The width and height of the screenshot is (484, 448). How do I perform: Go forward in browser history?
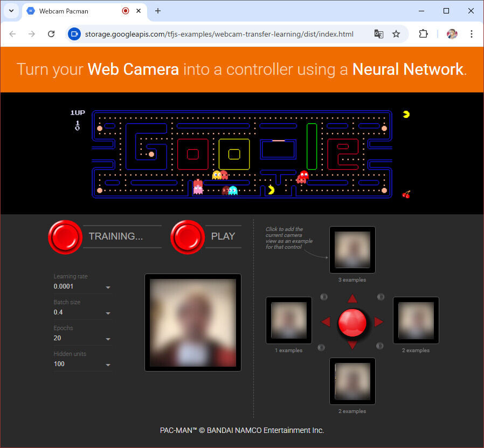coord(32,34)
